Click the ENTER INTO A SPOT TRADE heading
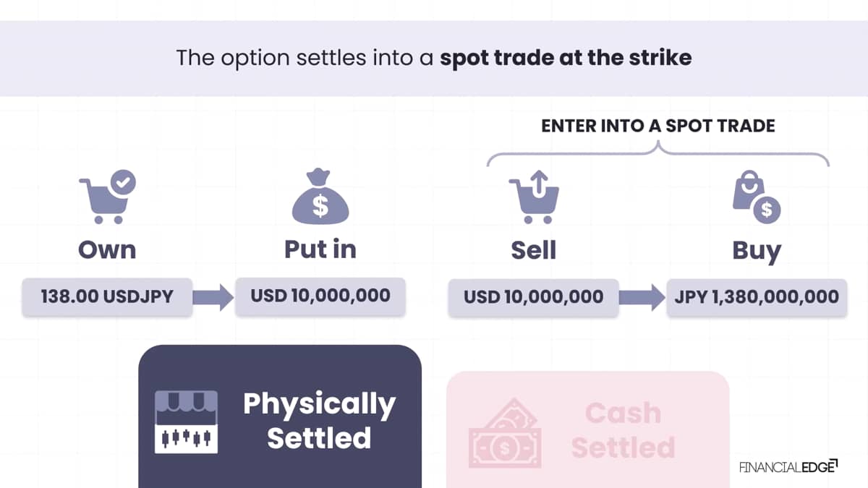Screen dimensions: 868x488 tap(658, 126)
